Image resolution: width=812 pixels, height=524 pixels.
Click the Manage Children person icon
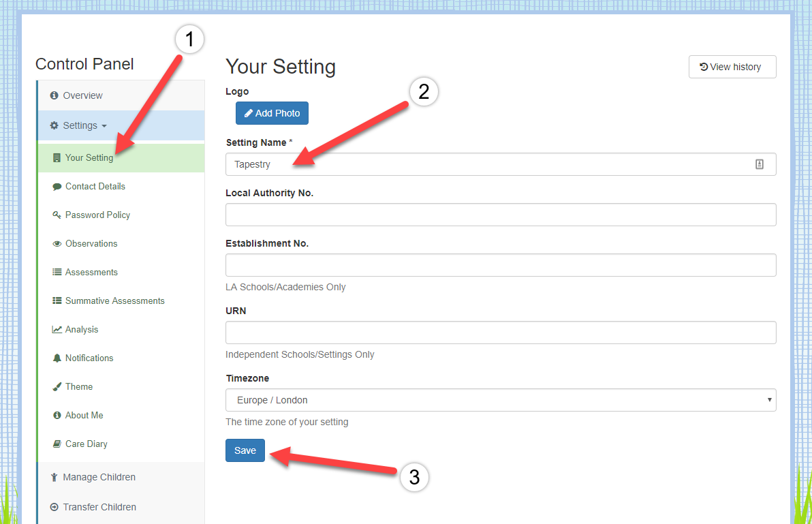54,477
